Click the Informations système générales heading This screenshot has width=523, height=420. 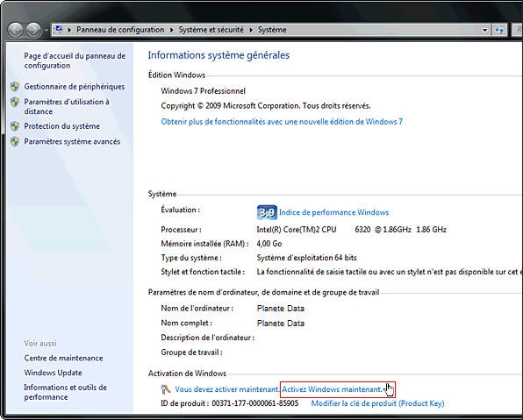pos(219,55)
